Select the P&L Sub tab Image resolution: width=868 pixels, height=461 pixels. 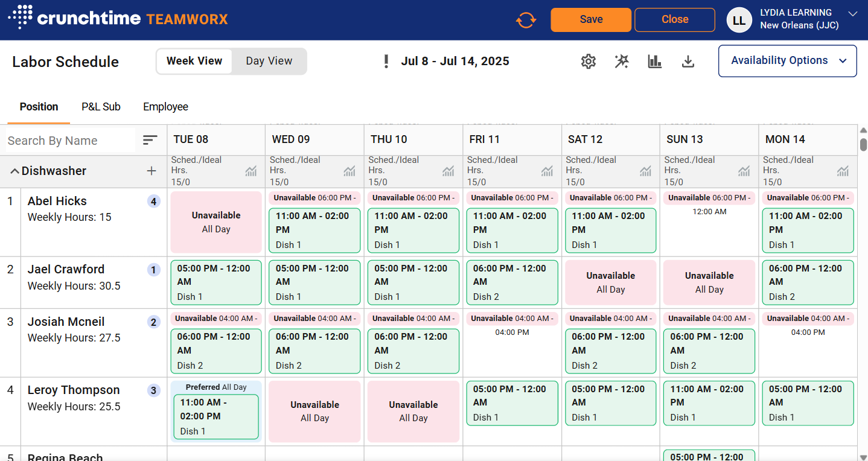click(101, 107)
